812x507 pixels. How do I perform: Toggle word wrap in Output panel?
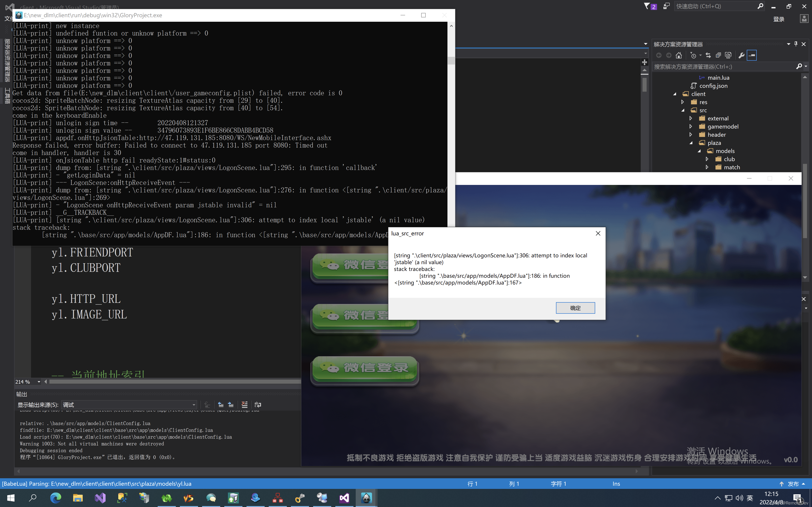[258, 405]
